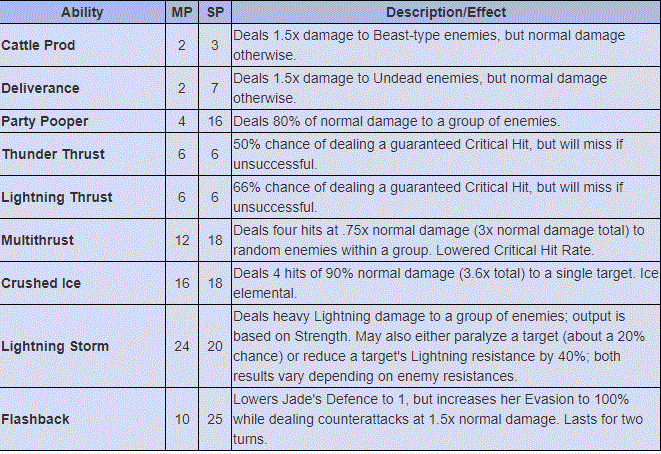Click the Description/Effect column header
The height and width of the screenshot is (454, 661).
(x=445, y=13)
